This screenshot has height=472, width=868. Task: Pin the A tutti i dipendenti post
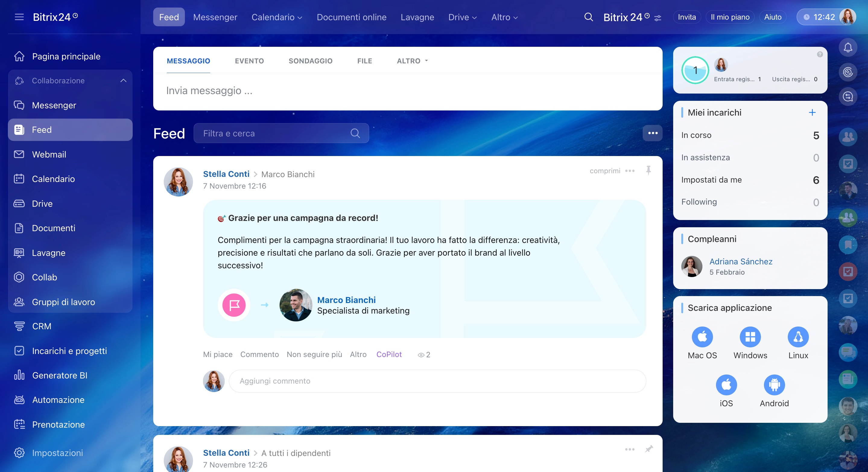point(649,449)
